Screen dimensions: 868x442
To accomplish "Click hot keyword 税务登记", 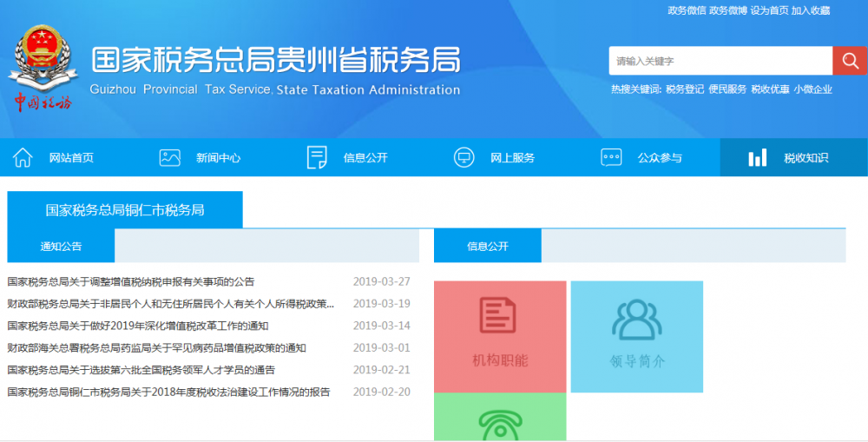I will 685,89.
